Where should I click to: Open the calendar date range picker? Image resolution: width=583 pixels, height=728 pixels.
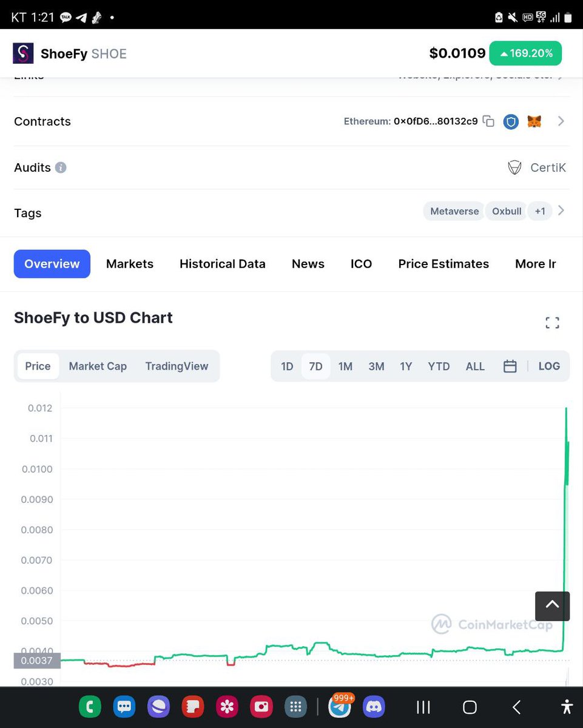(510, 366)
